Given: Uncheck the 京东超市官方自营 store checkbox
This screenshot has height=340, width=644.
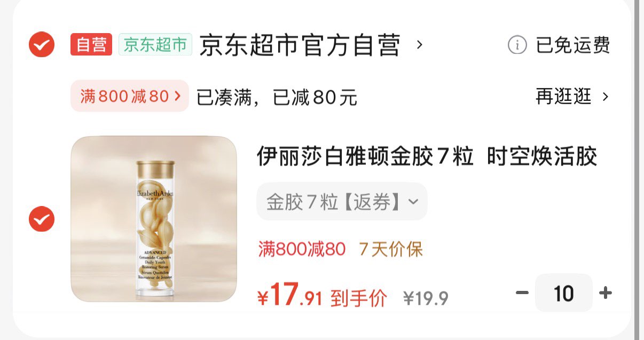Looking at the screenshot, I should [41, 44].
